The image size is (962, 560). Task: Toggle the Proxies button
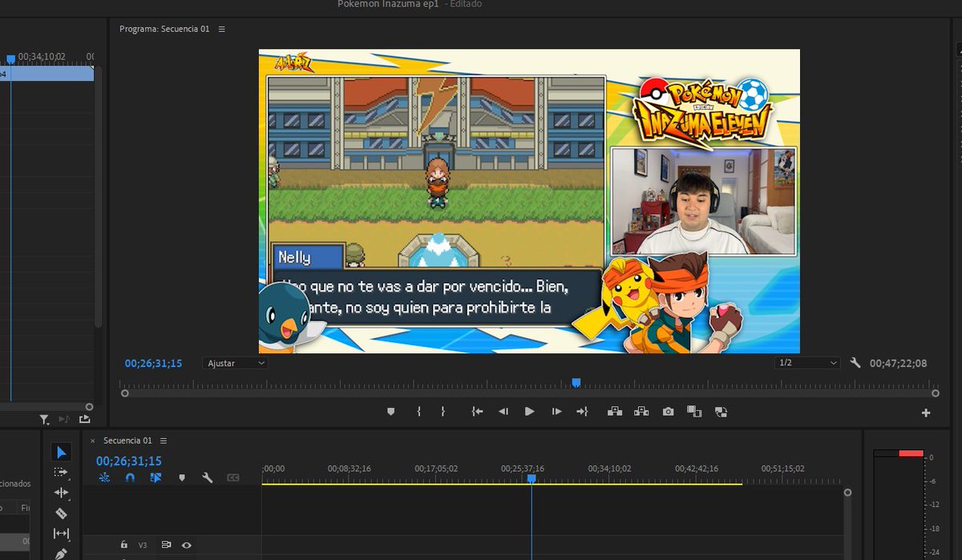pyautogui.click(x=721, y=412)
